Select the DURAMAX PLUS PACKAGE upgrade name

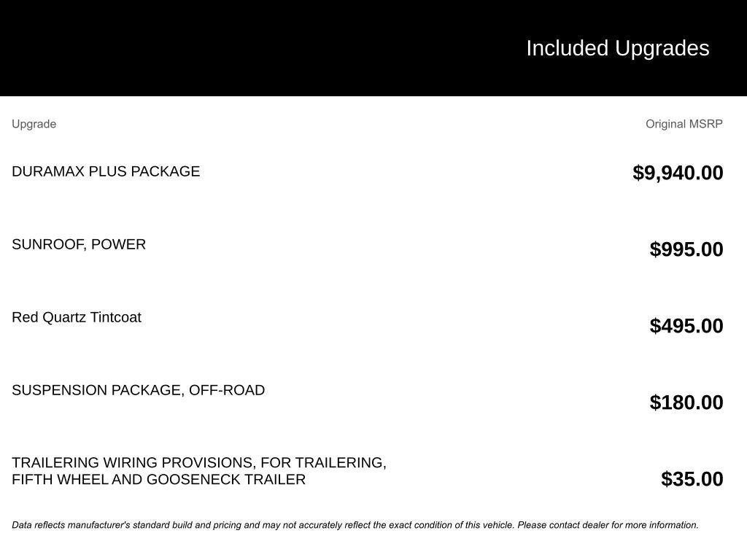pyautogui.click(x=106, y=171)
